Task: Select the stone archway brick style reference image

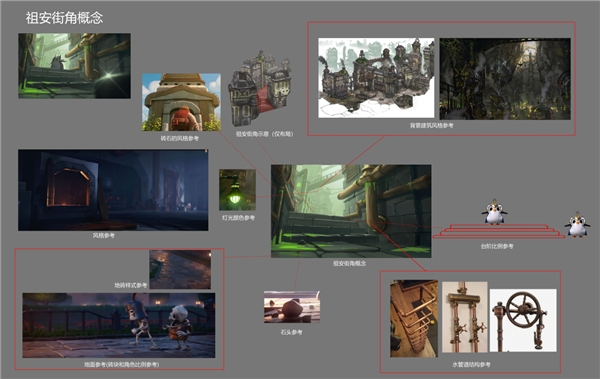Action: [x=181, y=102]
